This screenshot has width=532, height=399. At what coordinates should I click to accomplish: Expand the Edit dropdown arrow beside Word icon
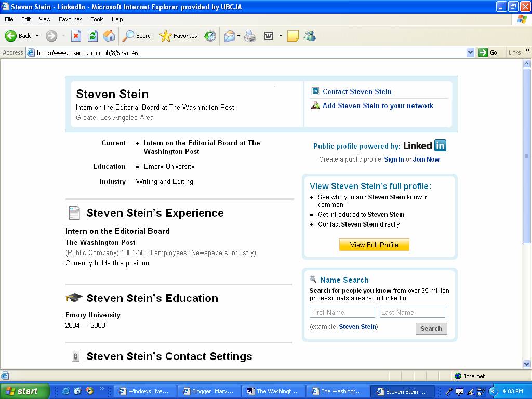(281, 36)
